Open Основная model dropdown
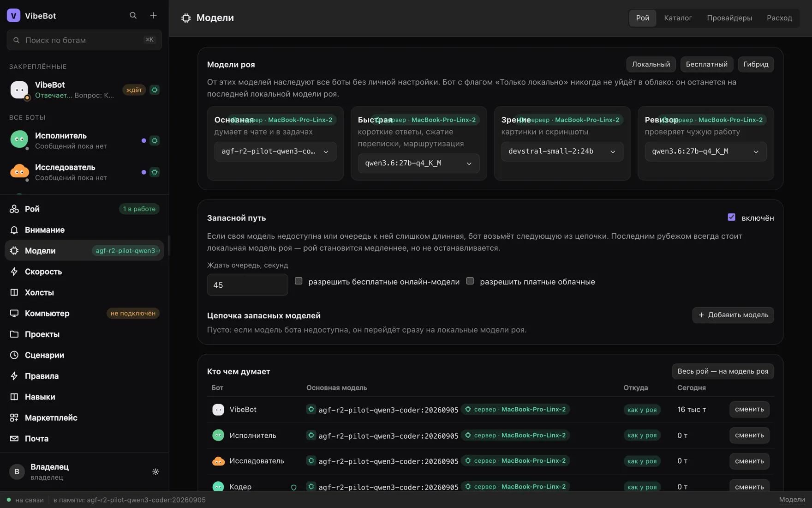 pos(275,151)
